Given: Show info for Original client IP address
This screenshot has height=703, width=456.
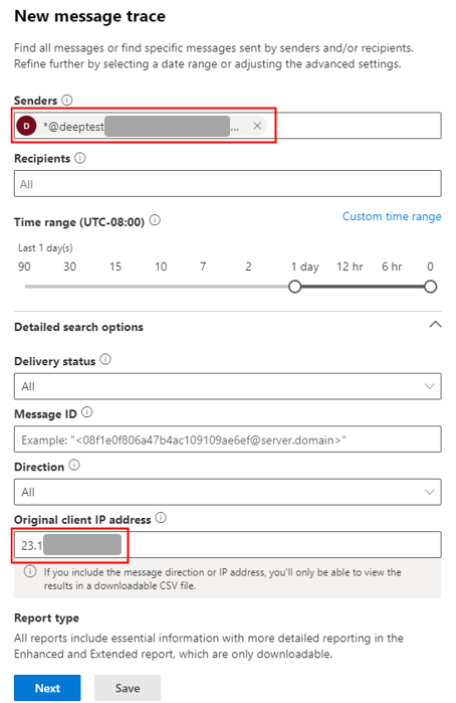Looking at the screenshot, I should click(161, 518).
